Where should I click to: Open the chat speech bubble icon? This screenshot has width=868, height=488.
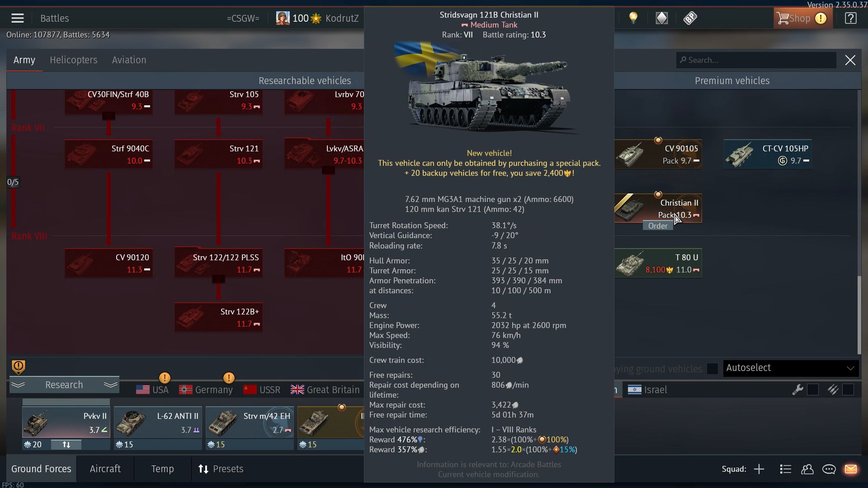point(829,469)
